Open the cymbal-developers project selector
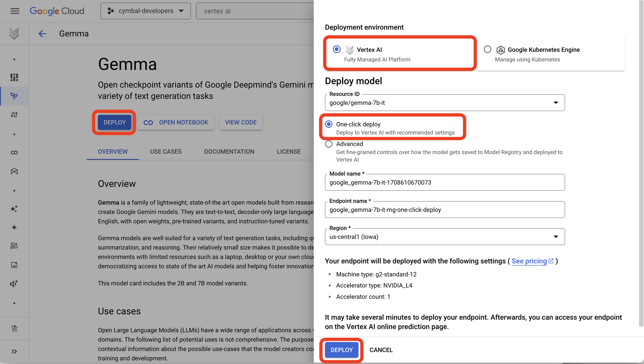This screenshot has width=644, height=364. (146, 11)
